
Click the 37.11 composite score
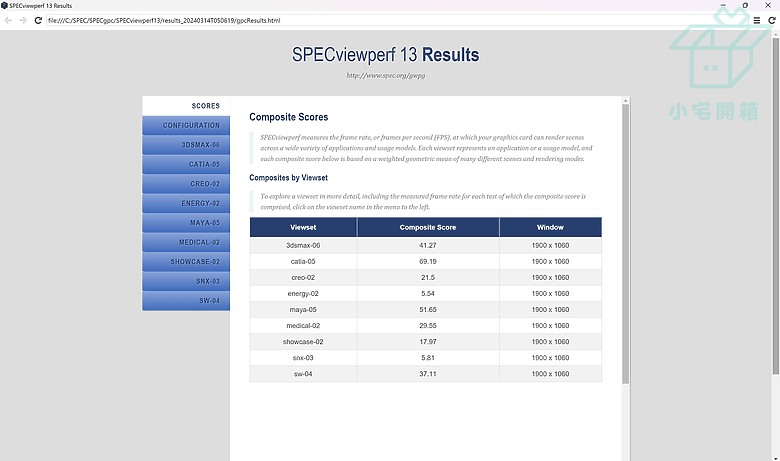(x=428, y=374)
